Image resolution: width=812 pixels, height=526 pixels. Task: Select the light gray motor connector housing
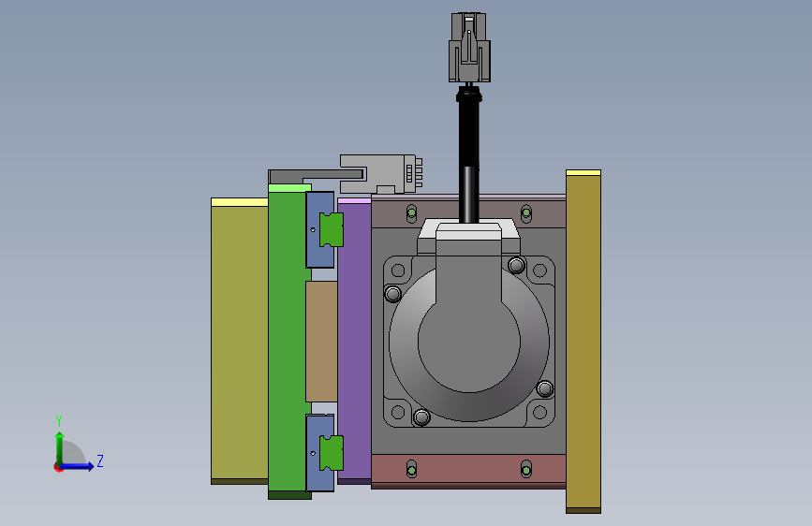pyautogui.click(x=468, y=236)
